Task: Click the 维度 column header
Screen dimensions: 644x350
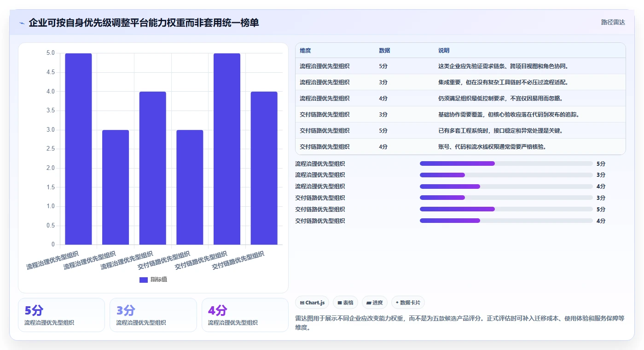Action: (305, 51)
